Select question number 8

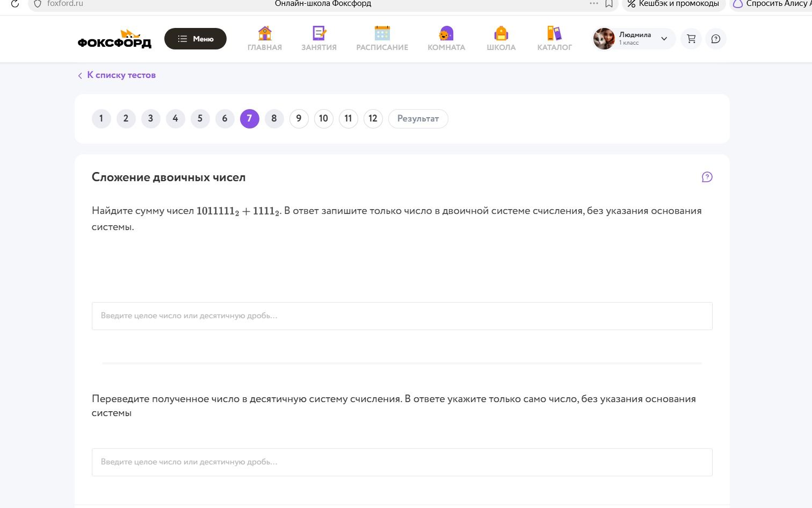pyautogui.click(x=274, y=119)
